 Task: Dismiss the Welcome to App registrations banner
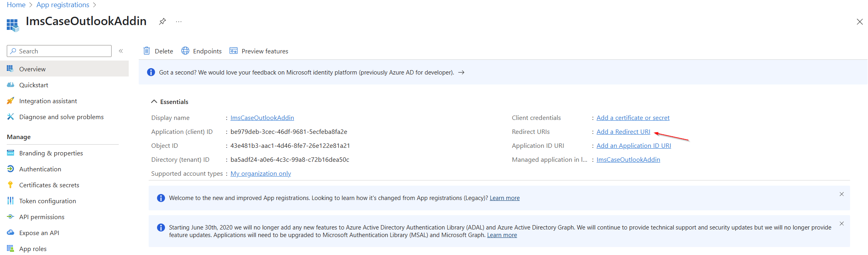point(842,194)
